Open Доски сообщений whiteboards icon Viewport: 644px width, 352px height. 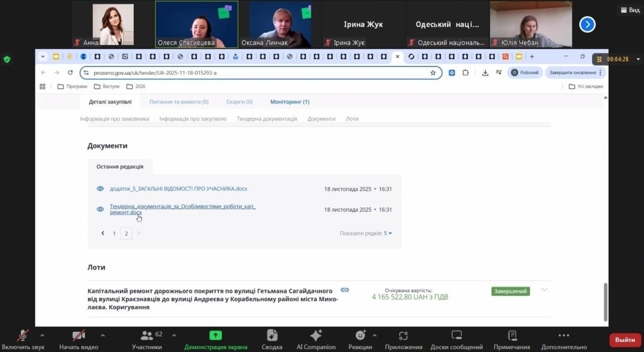(x=456, y=336)
